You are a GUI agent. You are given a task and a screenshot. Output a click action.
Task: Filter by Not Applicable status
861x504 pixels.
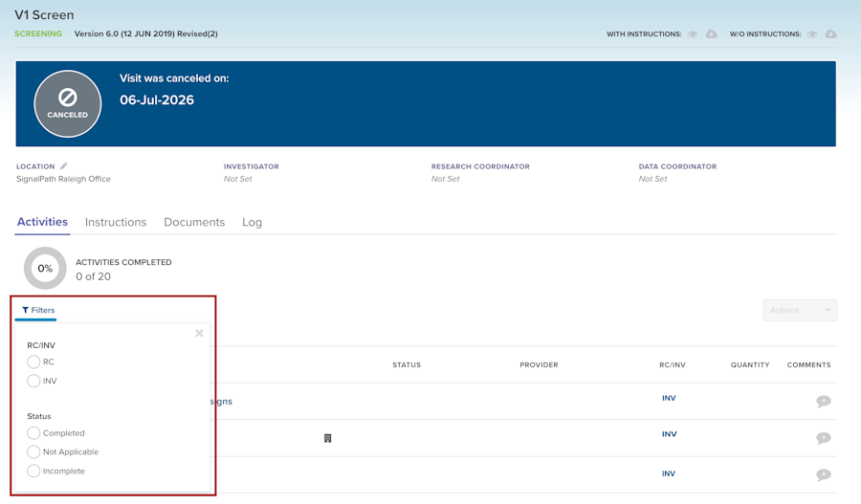33,451
